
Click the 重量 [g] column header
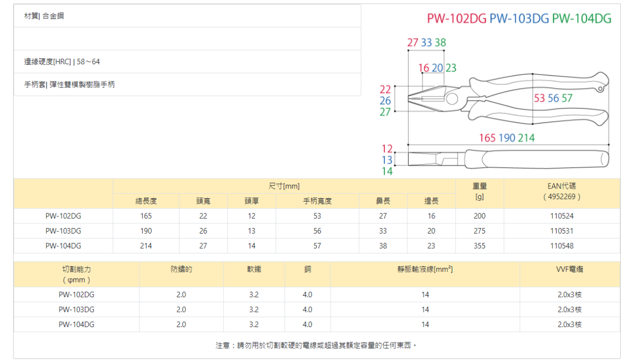479,191
